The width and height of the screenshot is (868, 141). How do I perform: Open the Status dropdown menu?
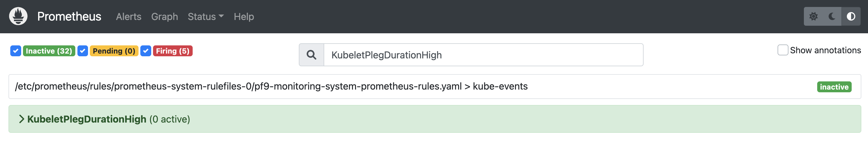tap(206, 17)
